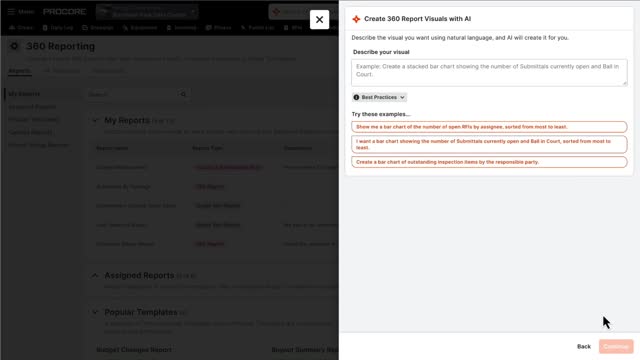Open Punch List from the toolbar
The width and height of the screenshot is (640, 360).
pyautogui.click(x=257, y=28)
